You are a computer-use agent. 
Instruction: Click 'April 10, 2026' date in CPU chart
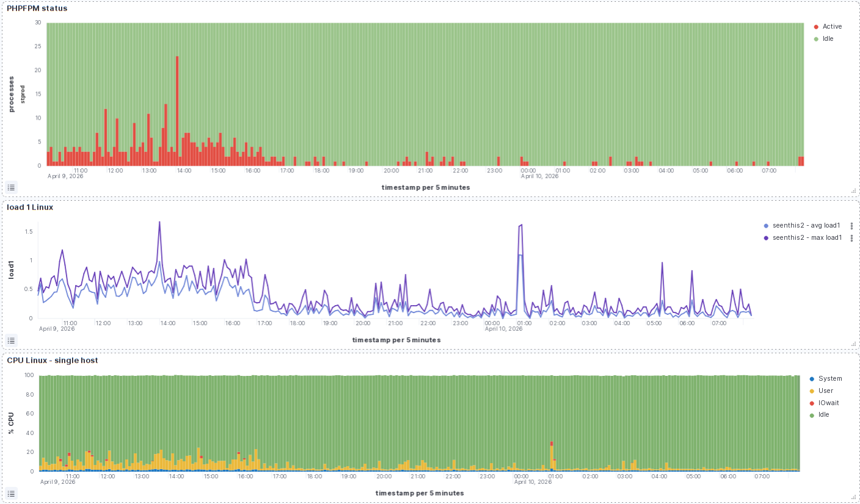click(x=533, y=482)
